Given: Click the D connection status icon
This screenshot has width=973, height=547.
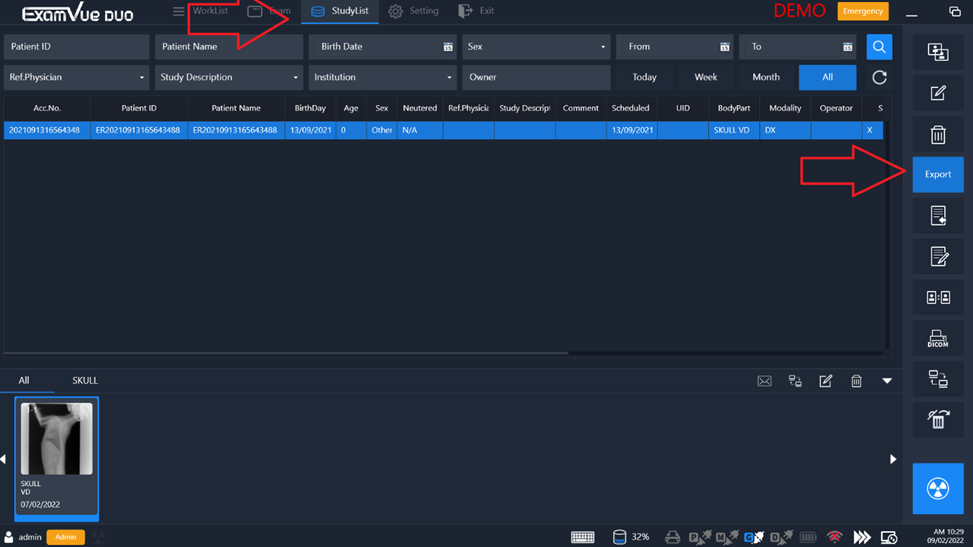Looking at the screenshot, I should click(x=781, y=537).
